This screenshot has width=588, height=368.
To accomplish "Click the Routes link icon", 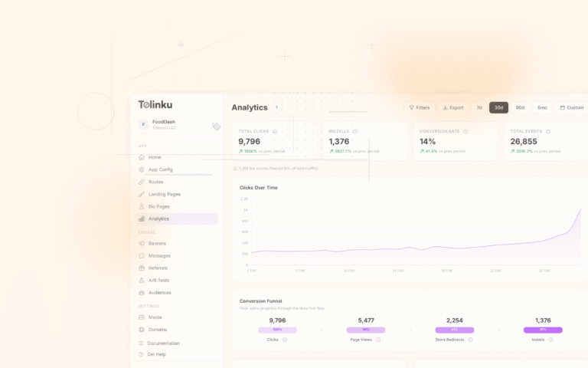I will pyautogui.click(x=142, y=182).
